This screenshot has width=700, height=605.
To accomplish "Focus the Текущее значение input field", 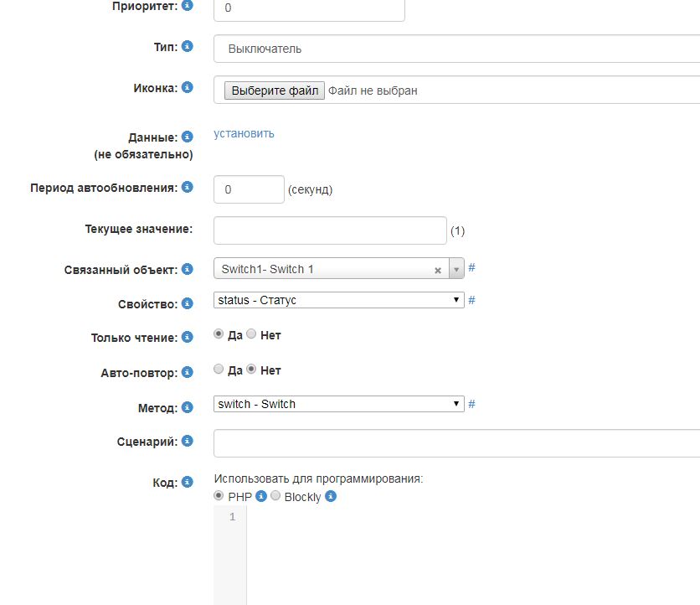I will point(330,230).
